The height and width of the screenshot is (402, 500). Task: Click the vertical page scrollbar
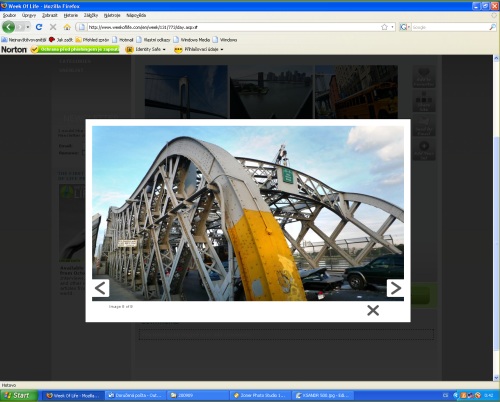point(496,218)
